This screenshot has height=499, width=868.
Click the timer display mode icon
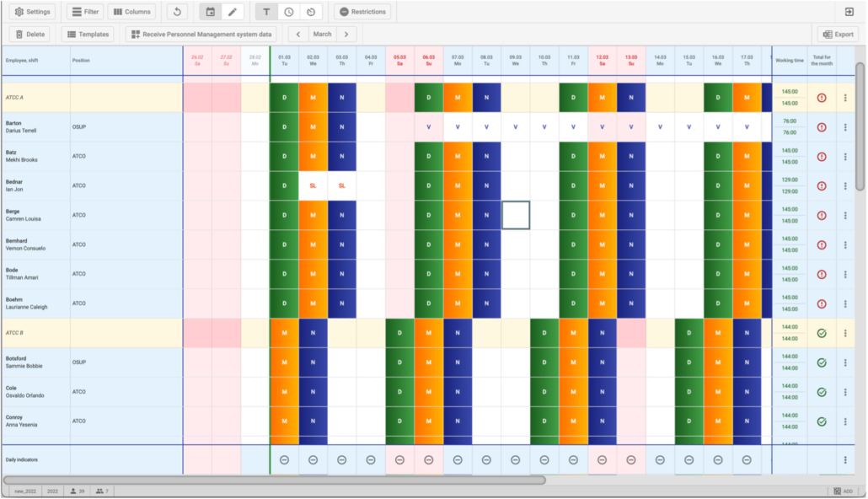pyautogui.click(x=311, y=12)
